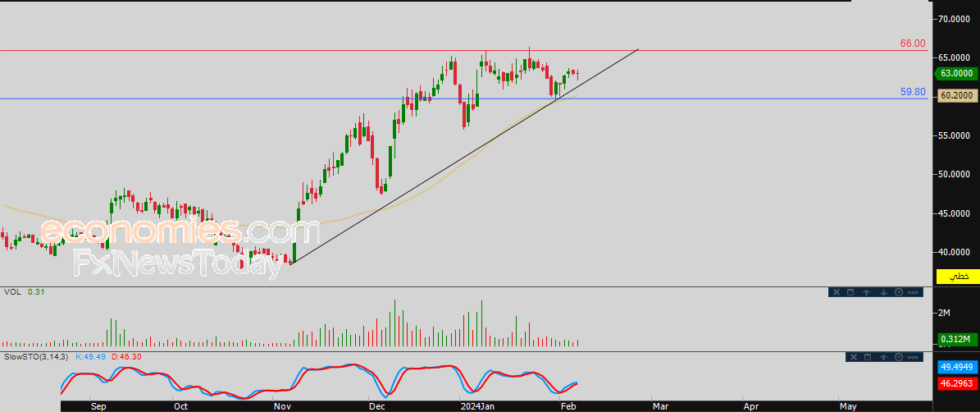980x412 pixels.
Task: Click the 50.0000 price axis label
Action: [x=955, y=174]
